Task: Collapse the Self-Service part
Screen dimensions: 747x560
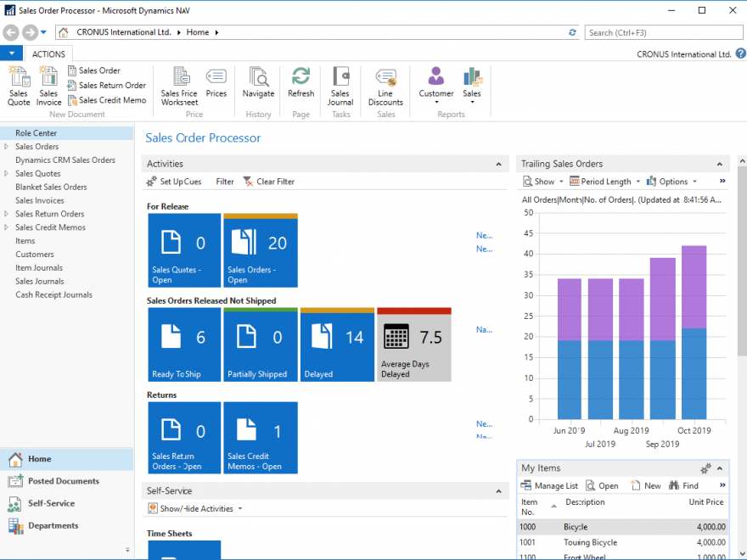Action: (499, 491)
